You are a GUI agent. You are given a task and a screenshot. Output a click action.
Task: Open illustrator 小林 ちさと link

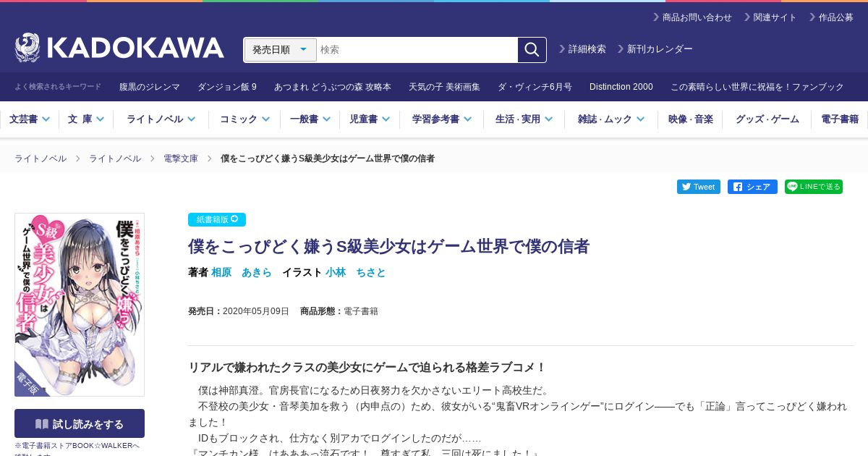tap(356, 272)
